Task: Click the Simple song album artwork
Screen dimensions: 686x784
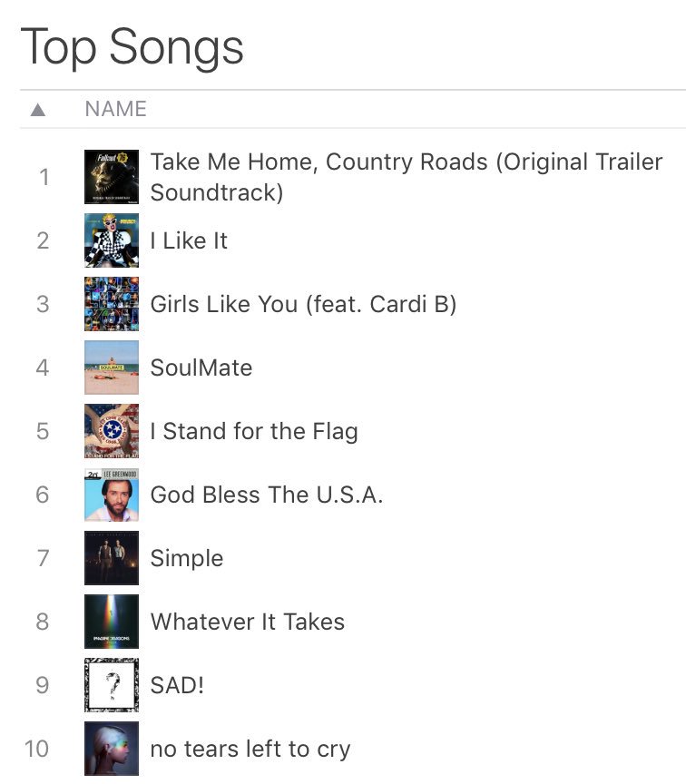Action: [112, 558]
